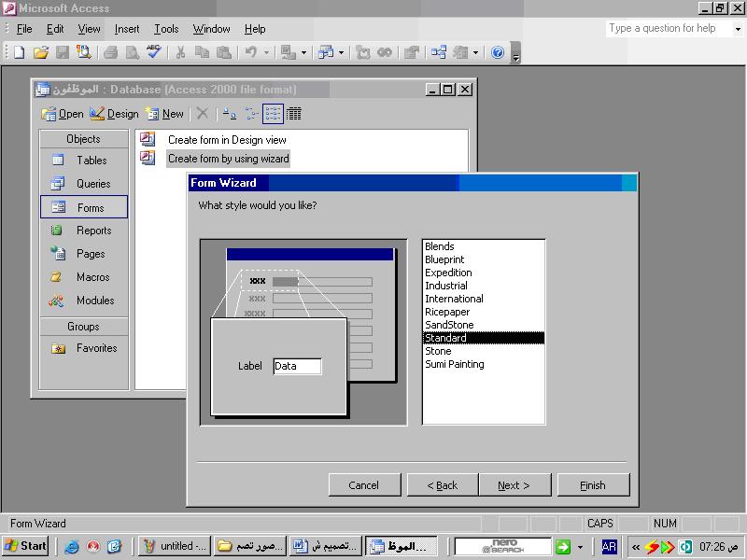Expand the New Object dropdown arrow
Screen dimensions: 747x560
[475, 52]
